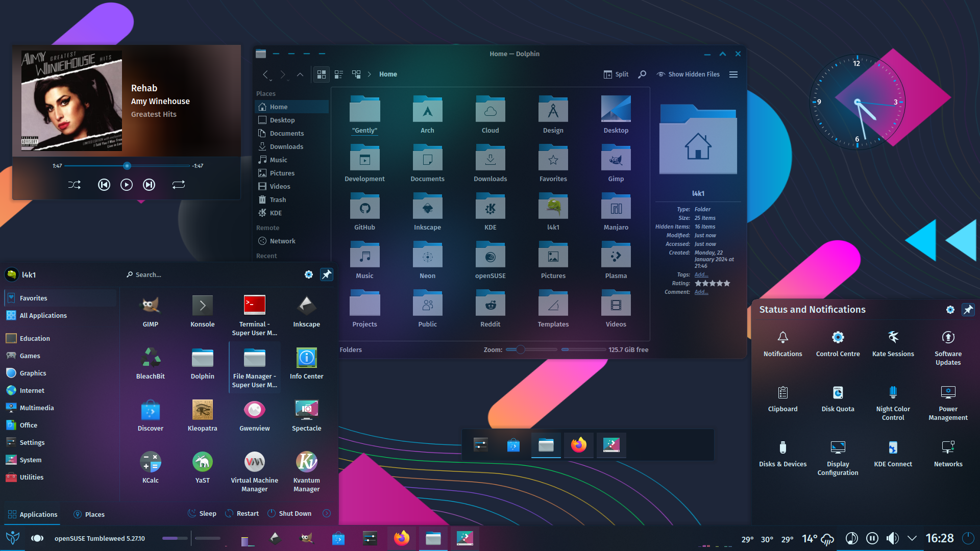980x551 pixels.
Task: Click Home in the Dolphin breadcrumb
Action: (x=388, y=74)
